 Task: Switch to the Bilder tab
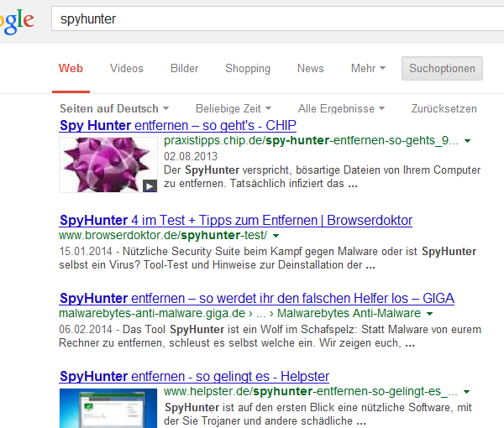click(184, 68)
